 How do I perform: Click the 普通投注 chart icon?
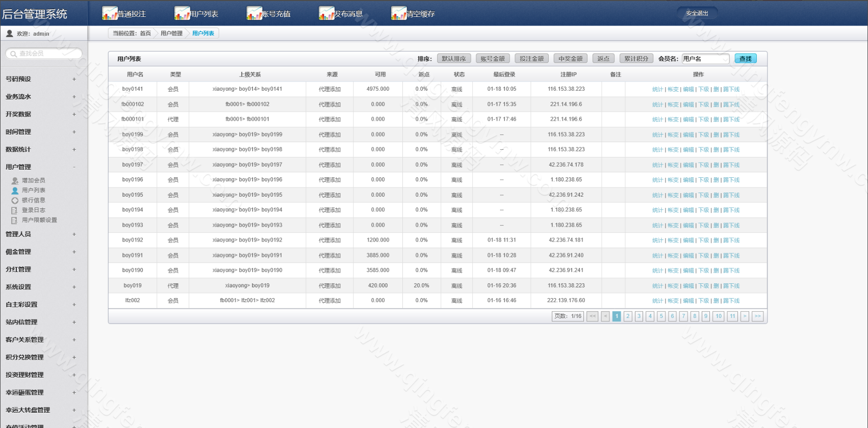tap(110, 13)
